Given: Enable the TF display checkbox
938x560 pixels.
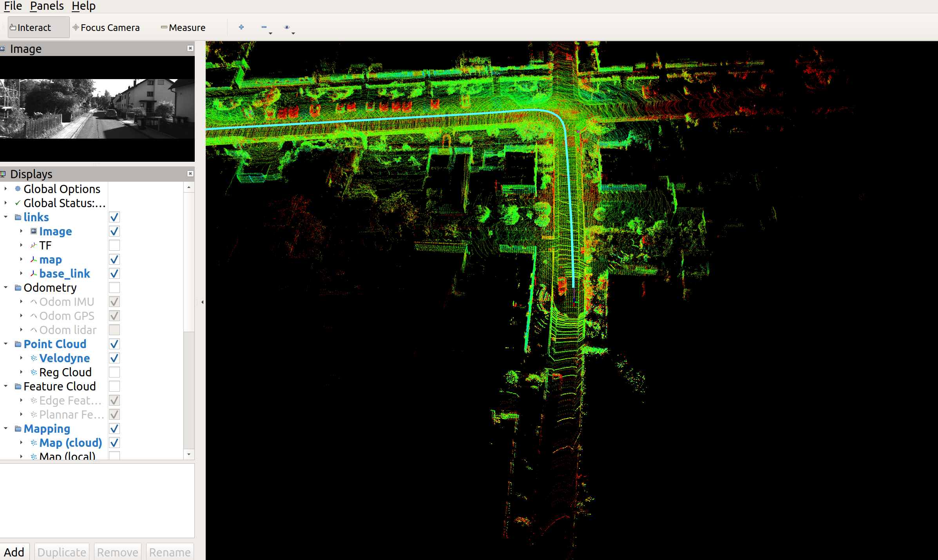Looking at the screenshot, I should (x=114, y=245).
